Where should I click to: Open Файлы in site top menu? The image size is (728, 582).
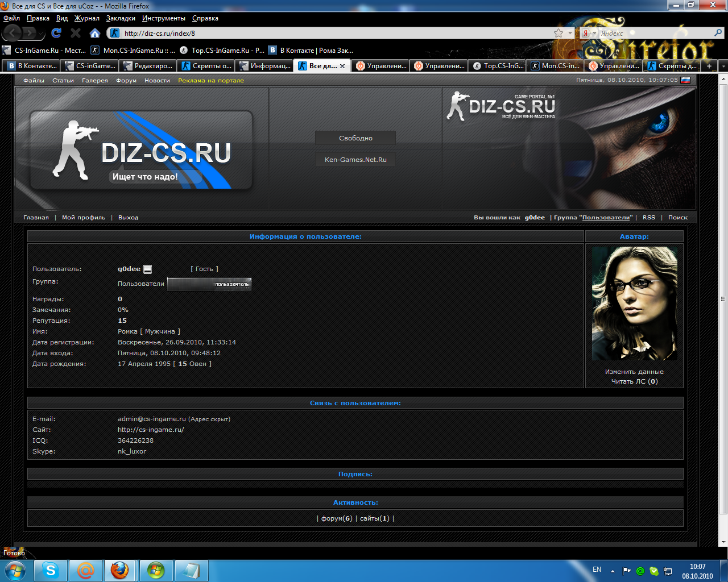point(34,81)
